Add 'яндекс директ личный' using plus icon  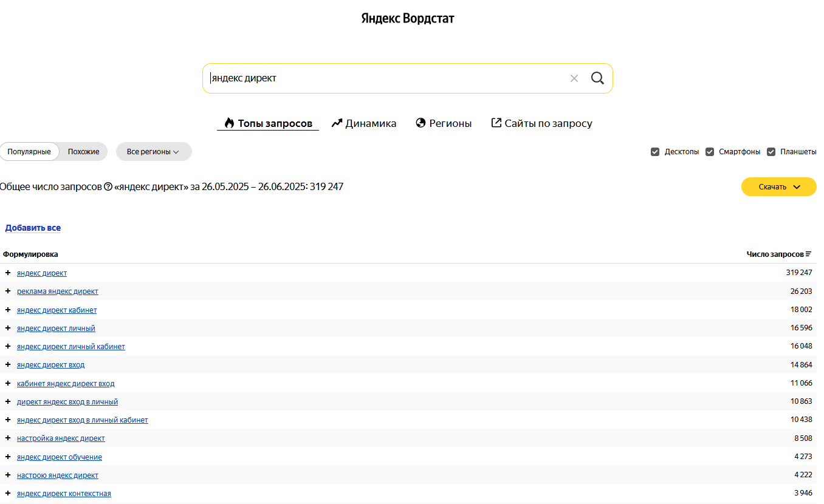8,328
